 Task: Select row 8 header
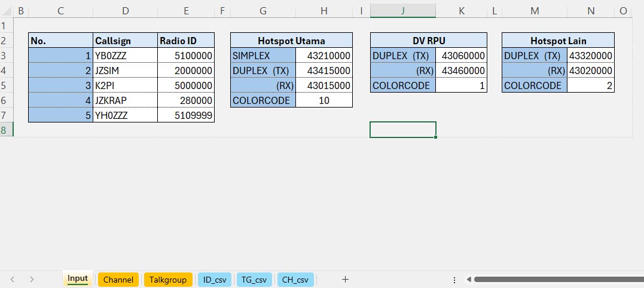5,130
